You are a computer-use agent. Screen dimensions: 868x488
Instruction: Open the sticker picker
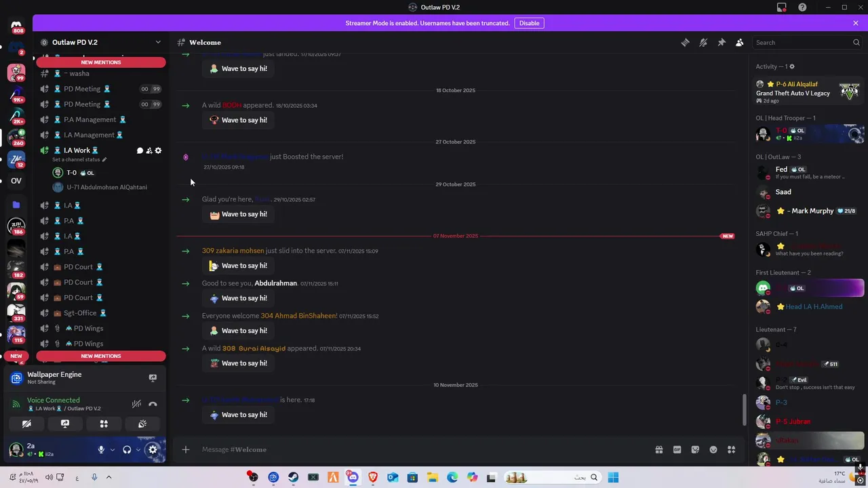click(695, 449)
